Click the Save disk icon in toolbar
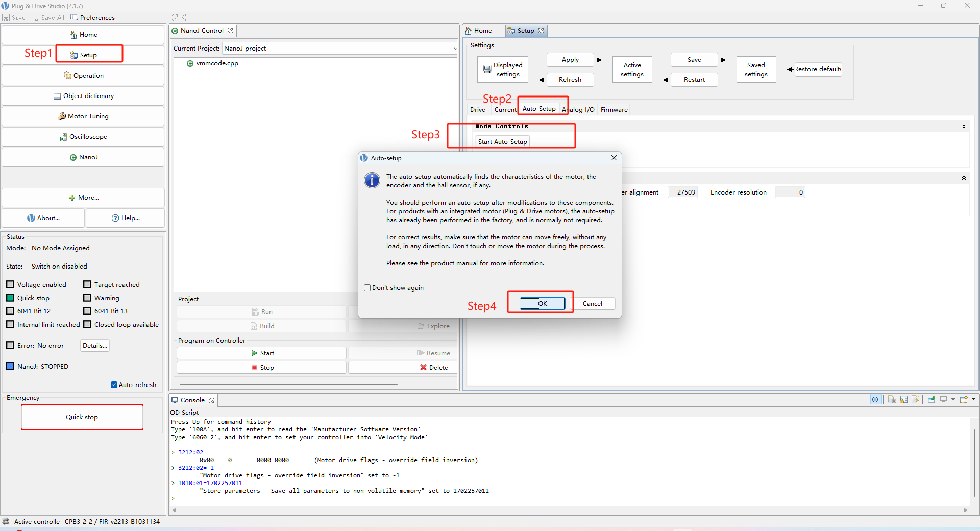 6,17
